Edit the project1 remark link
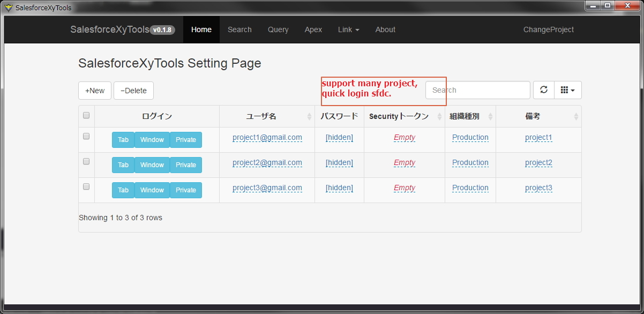 coord(538,138)
